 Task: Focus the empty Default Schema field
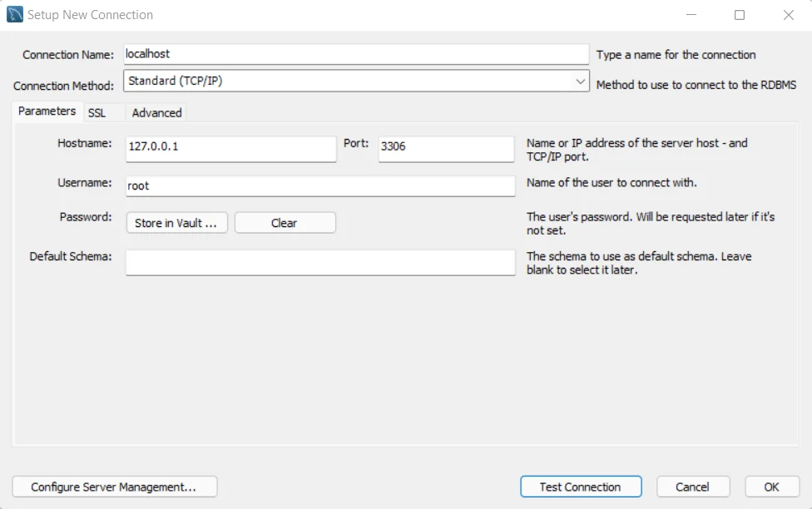click(x=319, y=262)
